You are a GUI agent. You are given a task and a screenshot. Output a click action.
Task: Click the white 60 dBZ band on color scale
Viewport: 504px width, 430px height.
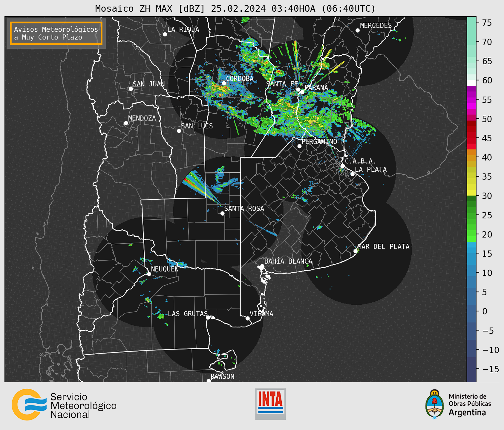click(x=471, y=83)
